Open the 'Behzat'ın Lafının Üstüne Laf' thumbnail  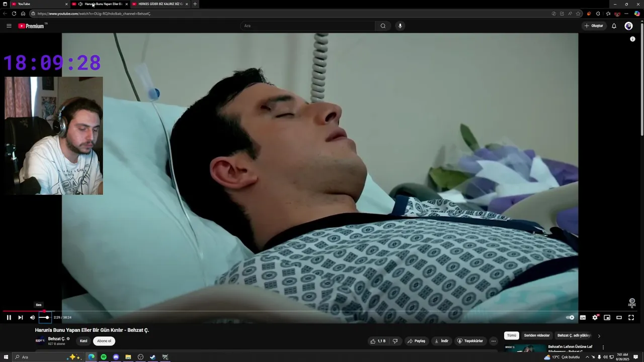[525, 348]
